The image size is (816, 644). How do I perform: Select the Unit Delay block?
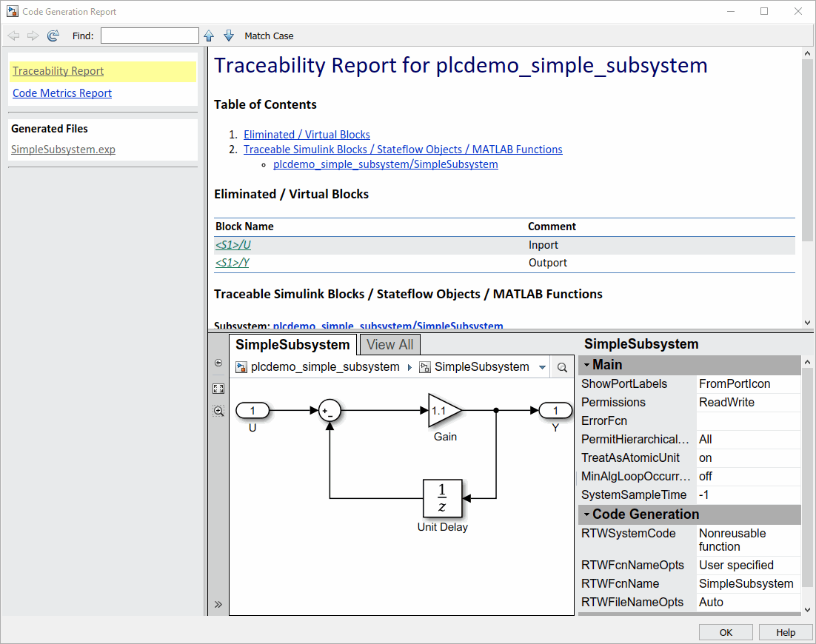(x=442, y=498)
